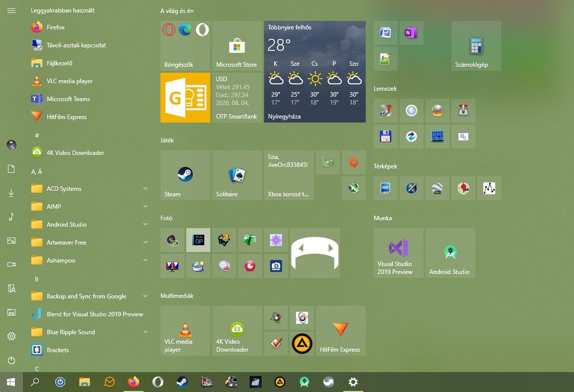Open the user account avatar in sidebar
The width and height of the screenshot is (574, 392).
click(11, 145)
